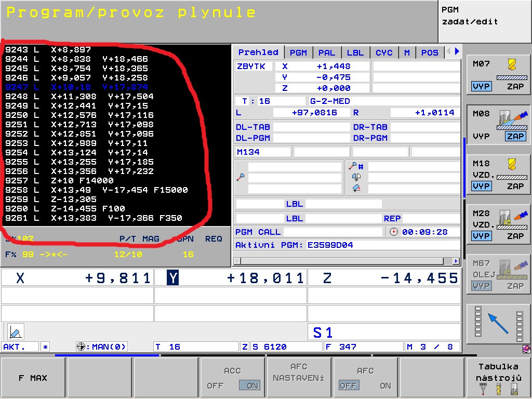Click the horizontal scrollbar track under Aktivní PGM
Image resolution: width=532 pixels, height=399 pixels.
(343, 261)
